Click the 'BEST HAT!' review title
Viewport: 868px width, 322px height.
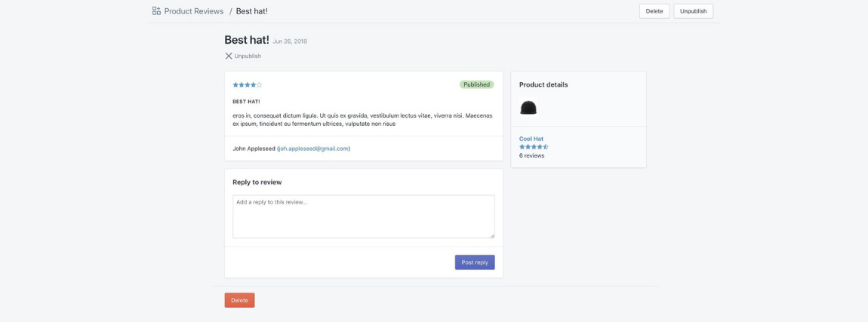pyautogui.click(x=246, y=102)
